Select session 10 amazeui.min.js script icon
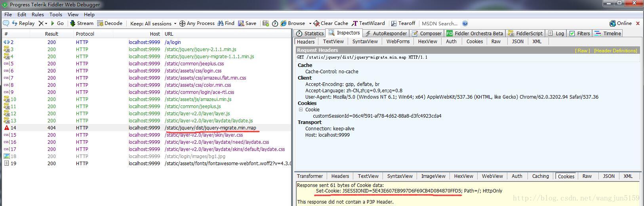This screenshot has width=644, height=206. click(x=6, y=99)
